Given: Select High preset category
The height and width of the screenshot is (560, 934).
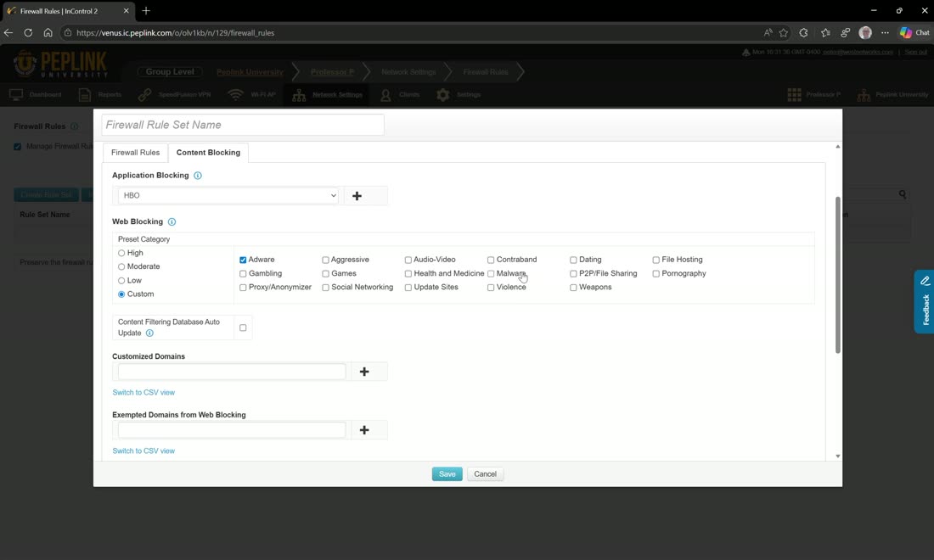Looking at the screenshot, I should (x=121, y=253).
